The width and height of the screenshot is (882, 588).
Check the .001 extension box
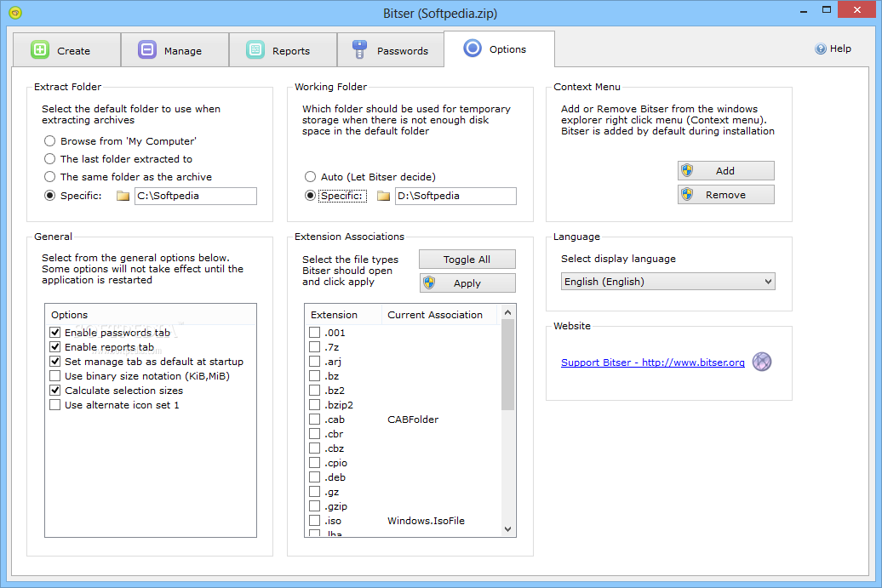315,332
